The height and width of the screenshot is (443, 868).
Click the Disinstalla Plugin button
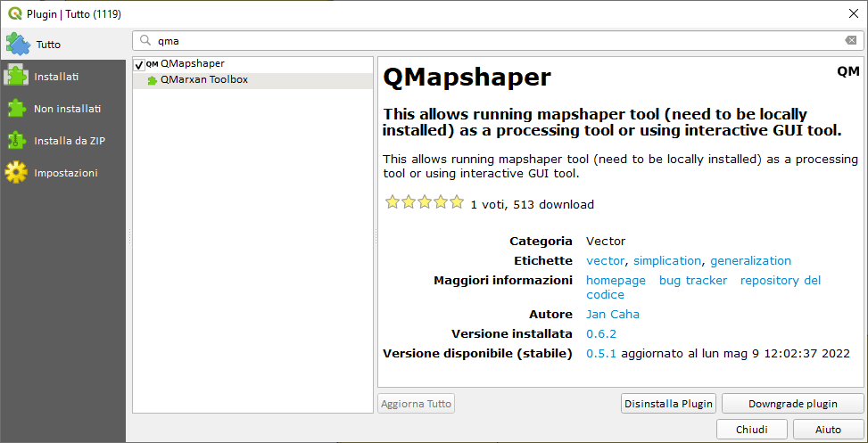pyautogui.click(x=668, y=404)
